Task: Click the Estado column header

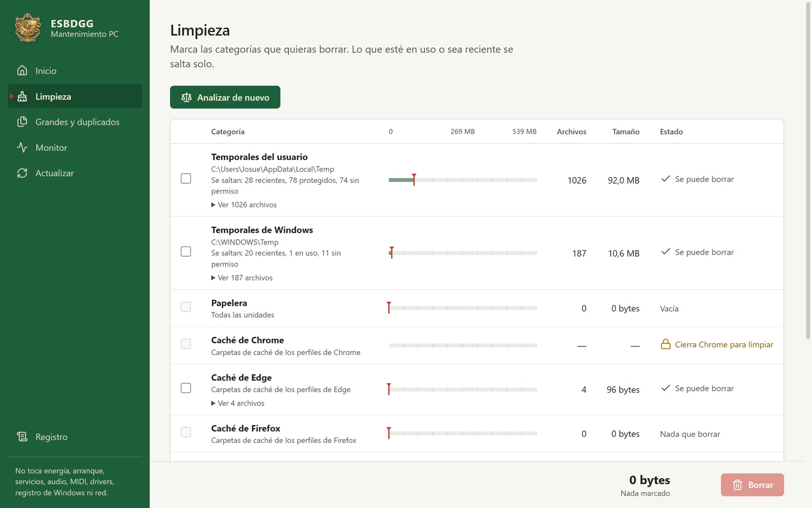Action: pyautogui.click(x=671, y=132)
